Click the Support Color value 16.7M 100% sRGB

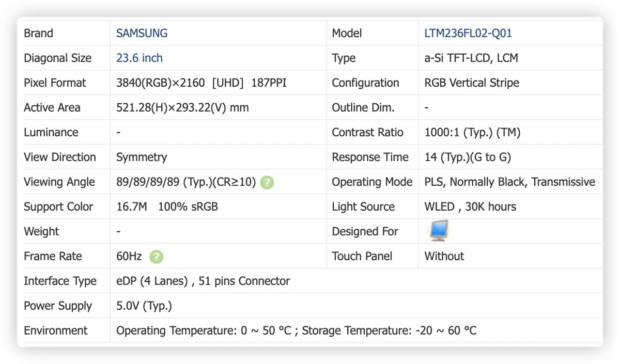pos(167,207)
